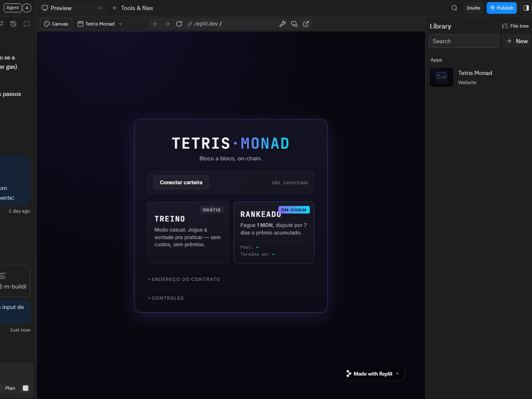This screenshot has height=399, width=532.
Task: Stop the agent with square button
Action: click(25, 388)
